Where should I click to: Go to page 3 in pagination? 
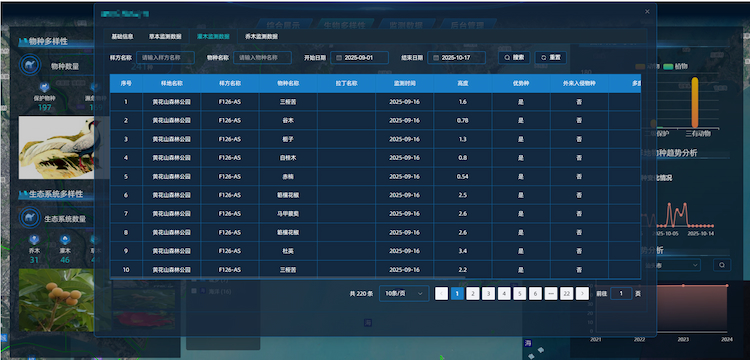[488, 294]
